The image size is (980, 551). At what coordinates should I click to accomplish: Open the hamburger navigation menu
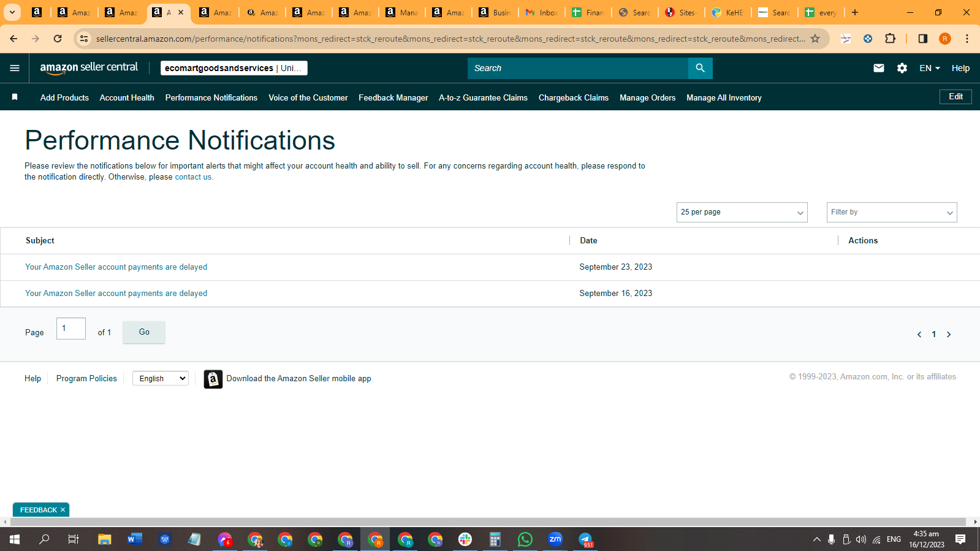point(15,68)
